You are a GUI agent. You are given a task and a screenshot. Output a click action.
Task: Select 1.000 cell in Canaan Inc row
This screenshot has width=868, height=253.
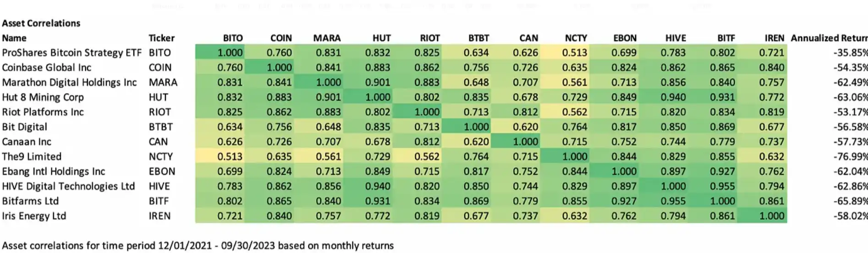[x=525, y=142]
